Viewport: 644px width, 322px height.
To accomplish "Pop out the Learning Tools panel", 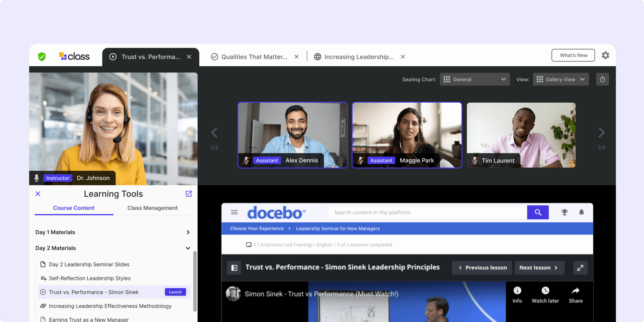I will pos(189,194).
